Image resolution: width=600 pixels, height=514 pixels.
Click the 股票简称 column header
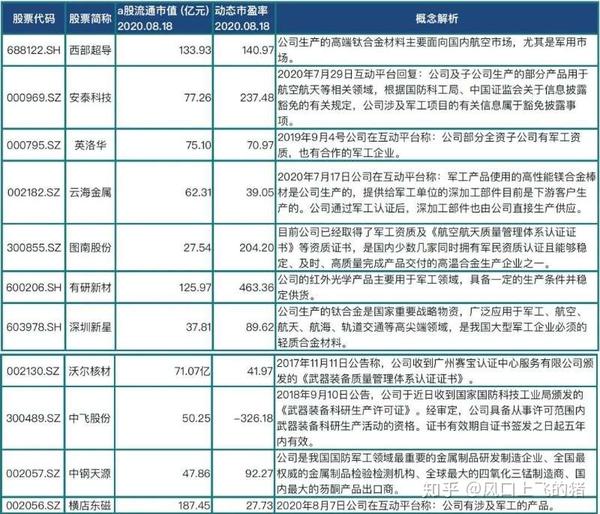[x=90, y=18]
